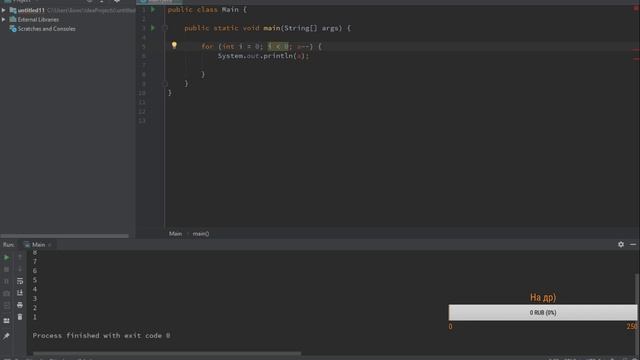Click the donation progress bar 0 RUB
This screenshot has height=360, width=640.
(x=543, y=313)
